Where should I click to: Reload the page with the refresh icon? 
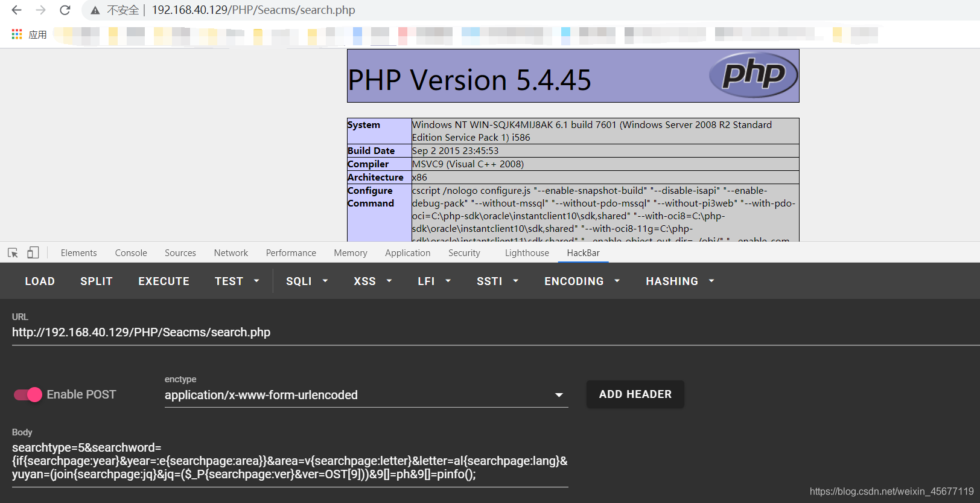(65, 10)
